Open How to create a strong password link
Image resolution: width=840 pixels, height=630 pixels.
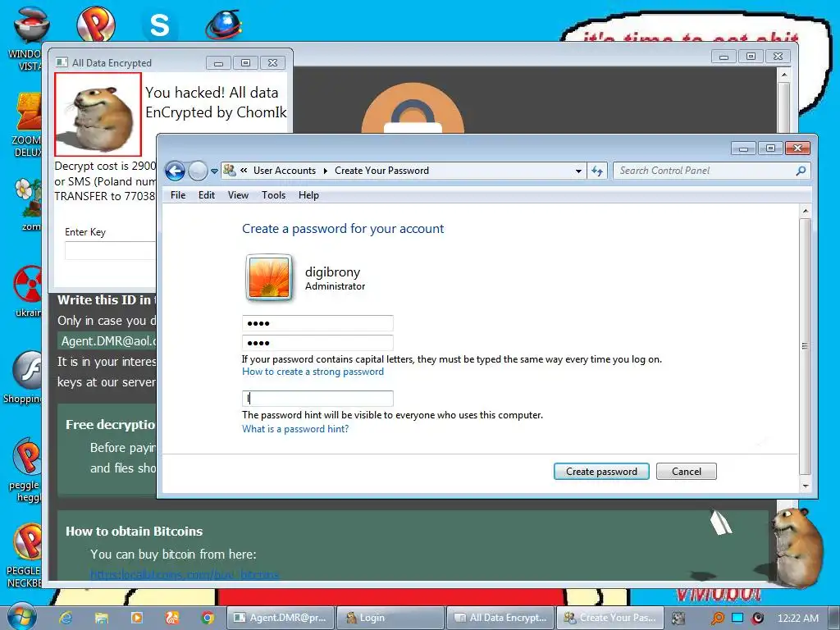point(313,372)
